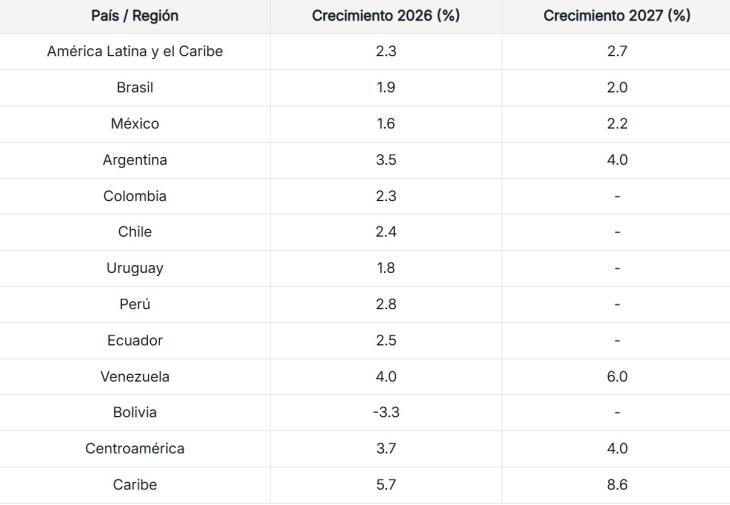Image resolution: width=730 pixels, height=505 pixels.
Task: Select the Perú row label
Action: point(135,304)
